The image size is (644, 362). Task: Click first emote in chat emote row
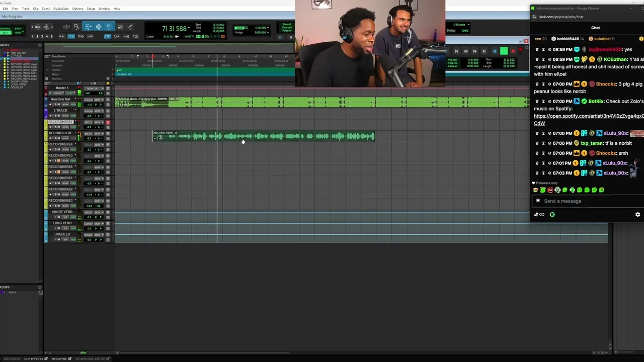(x=536, y=190)
